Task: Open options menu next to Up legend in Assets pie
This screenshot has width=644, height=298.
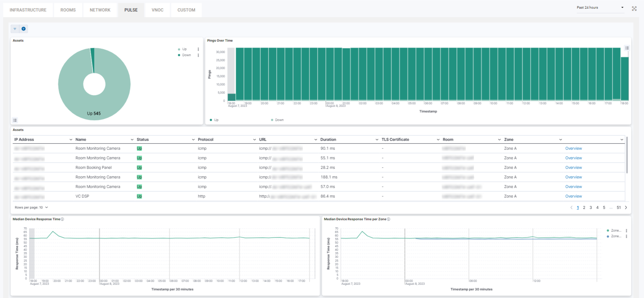Action: point(198,49)
